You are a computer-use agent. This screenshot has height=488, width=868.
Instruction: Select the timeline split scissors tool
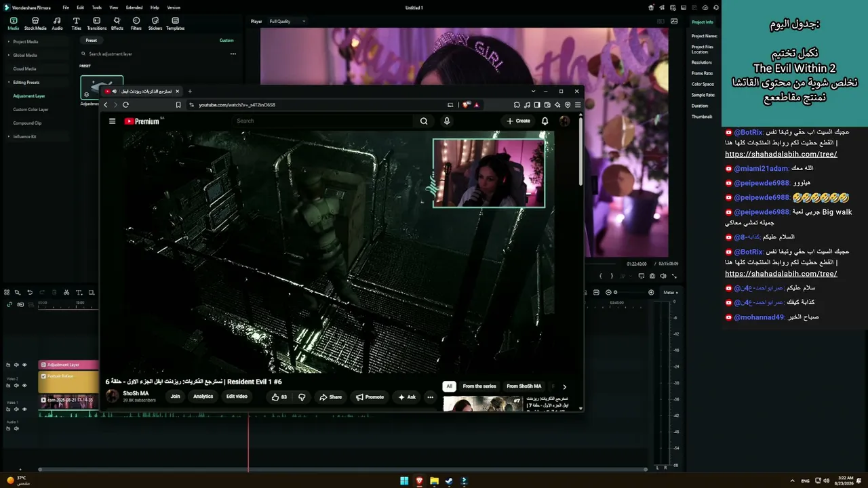coord(66,293)
